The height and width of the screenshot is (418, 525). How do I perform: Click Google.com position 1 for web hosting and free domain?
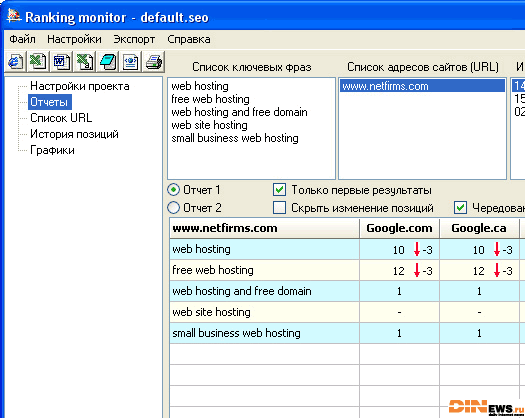click(399, 291)
